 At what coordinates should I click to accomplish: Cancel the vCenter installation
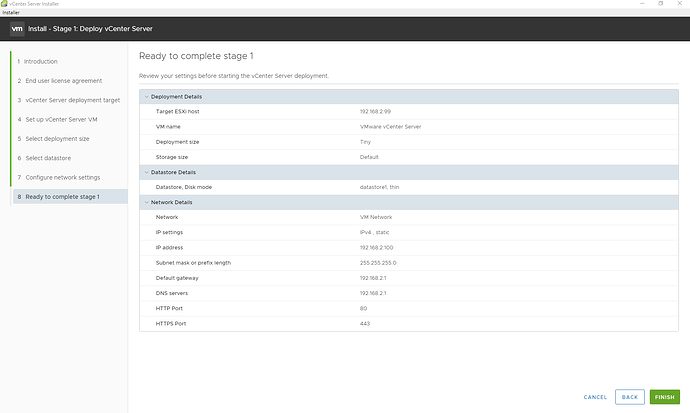click(595, 397)
